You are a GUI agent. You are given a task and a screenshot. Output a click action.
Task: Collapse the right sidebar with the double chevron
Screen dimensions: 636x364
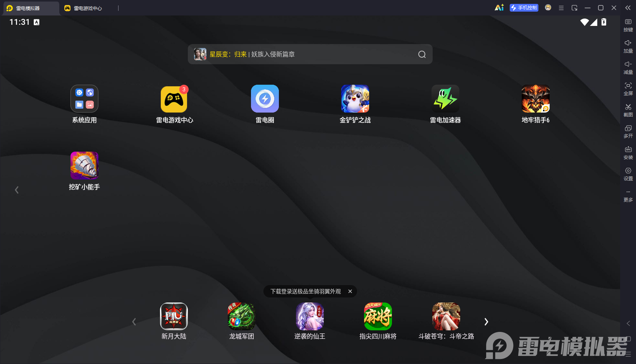click(x=628, y=8)
